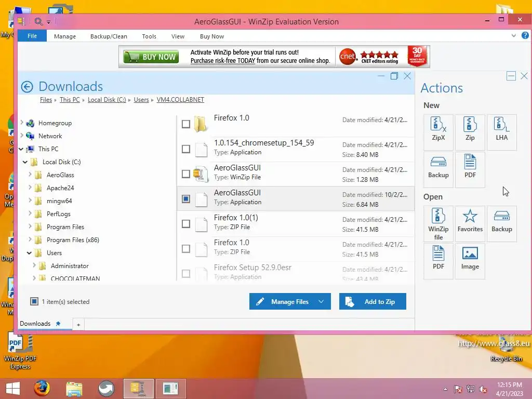Image resolution: width=532 pixels, height=399 pixels.
Task: Check the Firefox Setup 52.9.0esr checkbox
Action: click(186, 273)
